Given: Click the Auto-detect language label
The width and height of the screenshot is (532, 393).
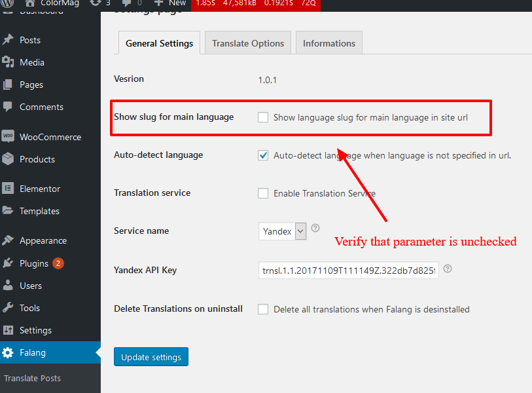Looking at the screenshot, I should tap(158, 155).
